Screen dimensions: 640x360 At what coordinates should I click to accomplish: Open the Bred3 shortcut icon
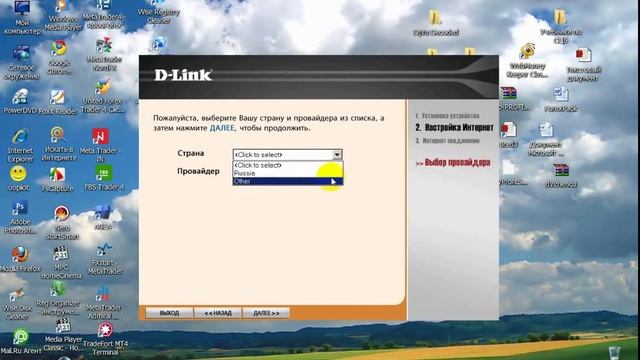pos(509,135)
